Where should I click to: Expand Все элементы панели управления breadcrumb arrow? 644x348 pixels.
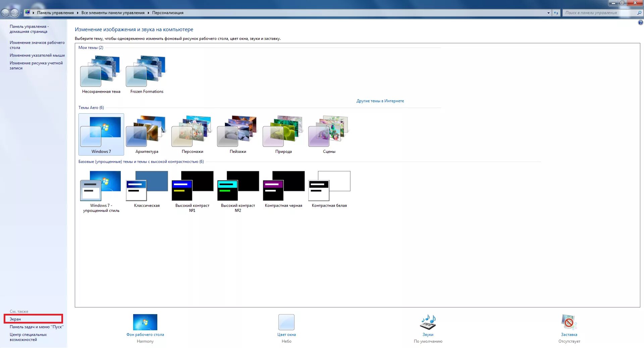[148, 13]
